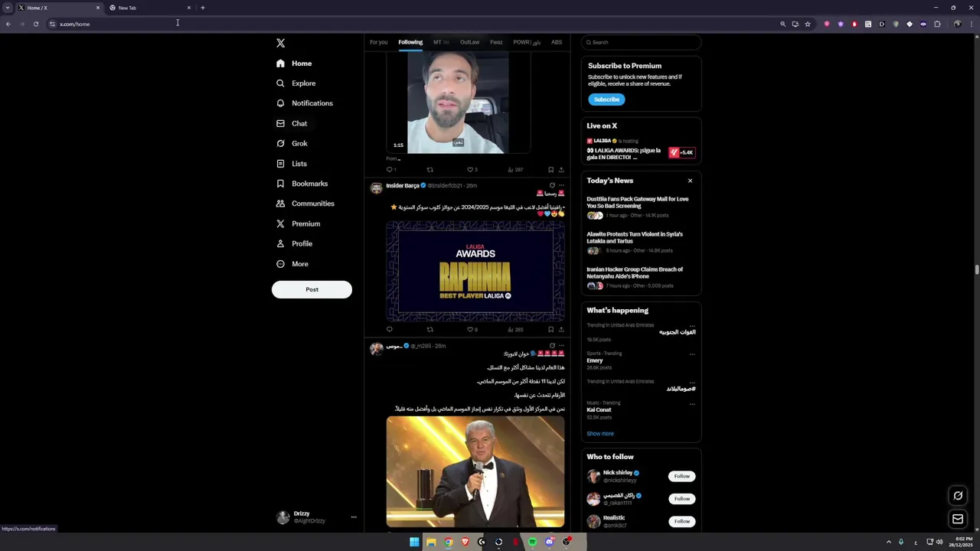The height and width of the screenshot is (551, 980).
Task: Repost the Insider Barça post
Action: [430, 330]
